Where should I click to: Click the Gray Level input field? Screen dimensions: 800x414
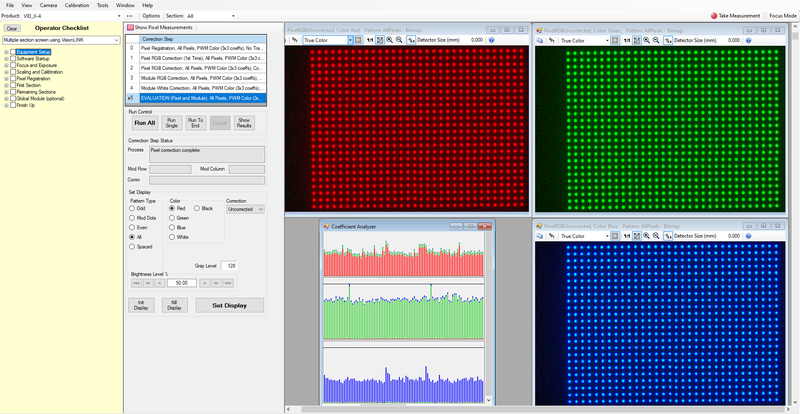click(x=228, y=265)
